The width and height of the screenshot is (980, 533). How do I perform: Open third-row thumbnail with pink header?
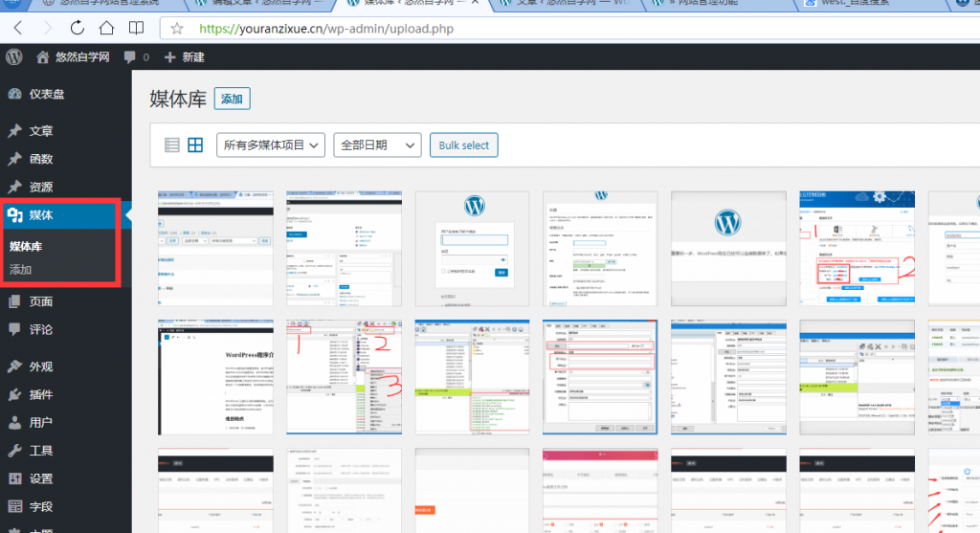[600, 491]
